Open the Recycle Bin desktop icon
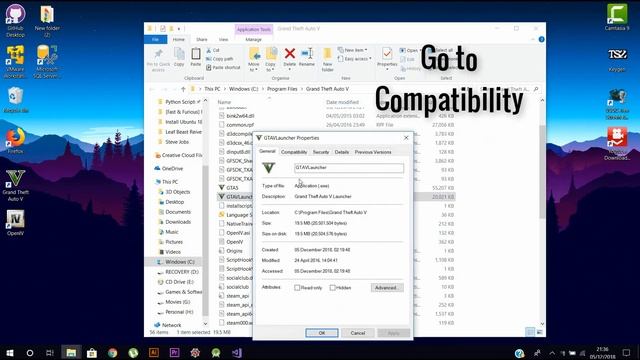The height and width of the screenshot is (360, 640). tap(16, 100)
